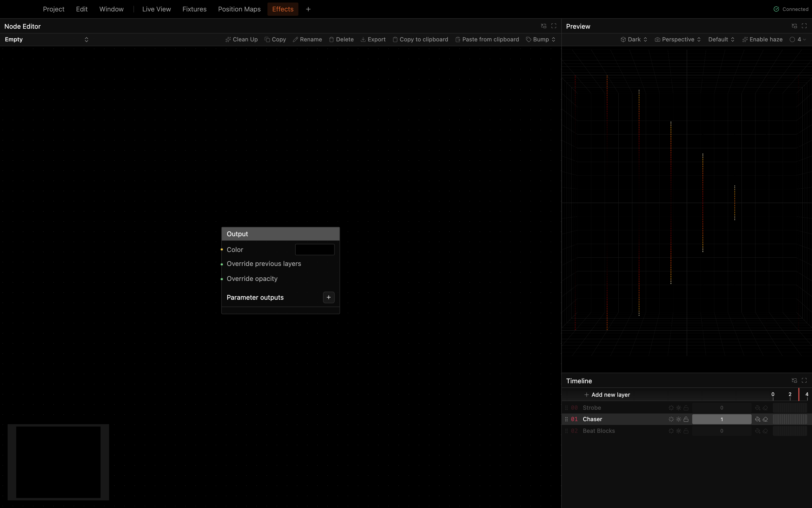
Task: Click the paint bucket icon on Chaser layer
Action: (x=758, y=419)
